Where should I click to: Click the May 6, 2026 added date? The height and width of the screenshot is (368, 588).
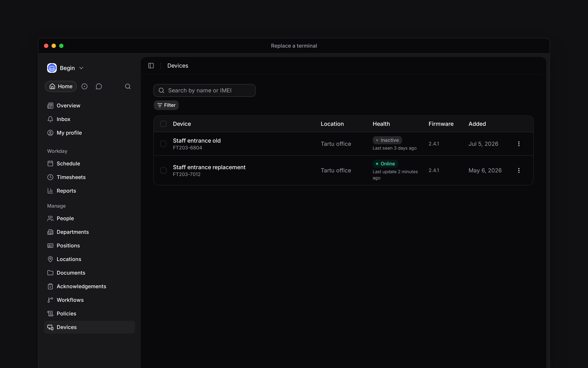[485, 170]
